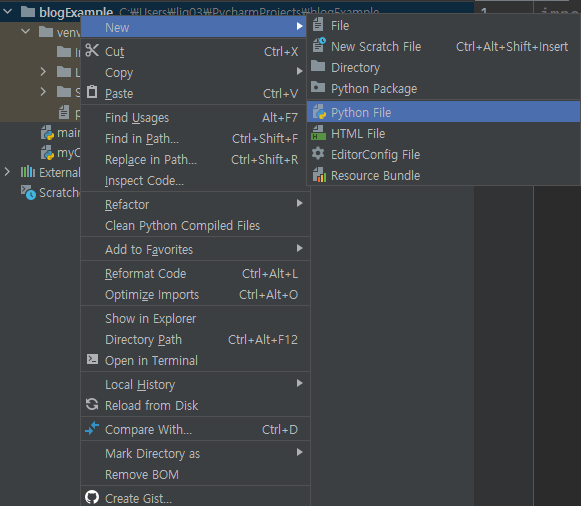Select New Scratch File in submenu
The height and width of the screenshot is (506, 581).
pyautogui.click(x=444, y=46)
